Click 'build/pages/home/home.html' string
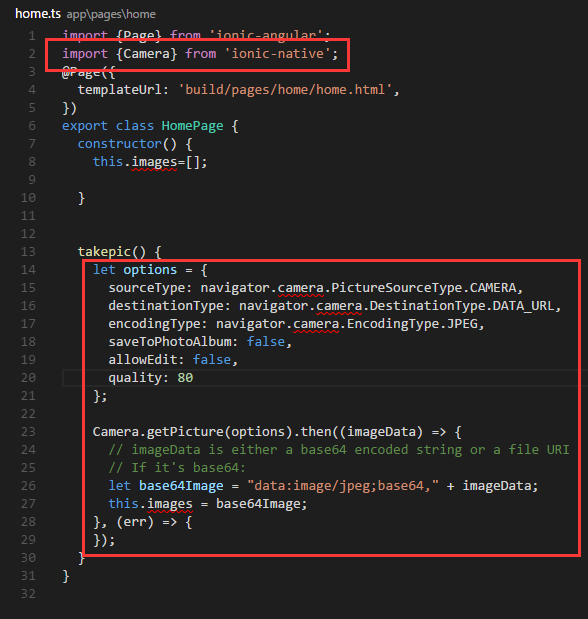Screen dimensions: 588x619 [x=285, y=90]
